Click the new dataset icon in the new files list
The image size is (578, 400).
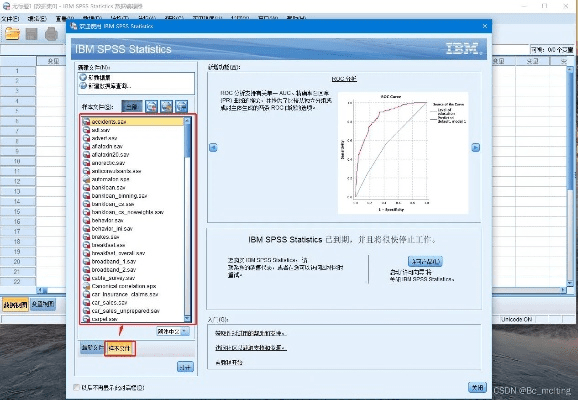83,77
